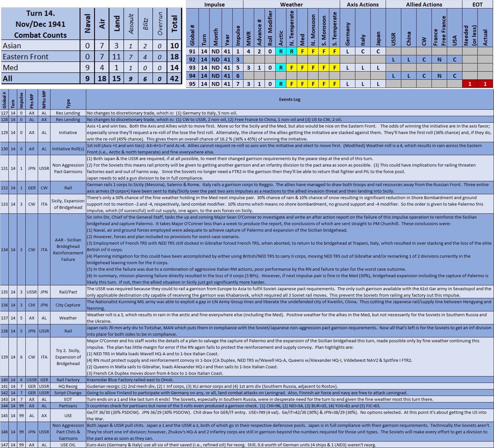
Task: Click the "Events Log" column header
Action: [290, 99]
